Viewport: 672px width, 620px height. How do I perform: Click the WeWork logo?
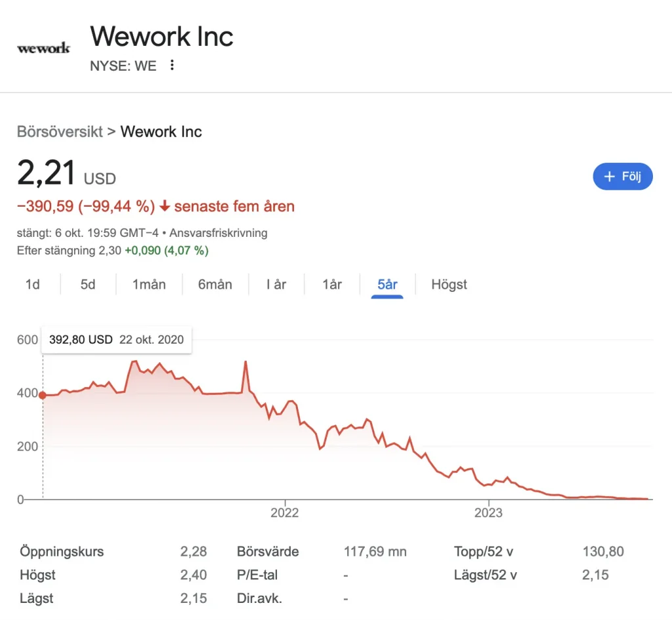click(x=43, y=48)
